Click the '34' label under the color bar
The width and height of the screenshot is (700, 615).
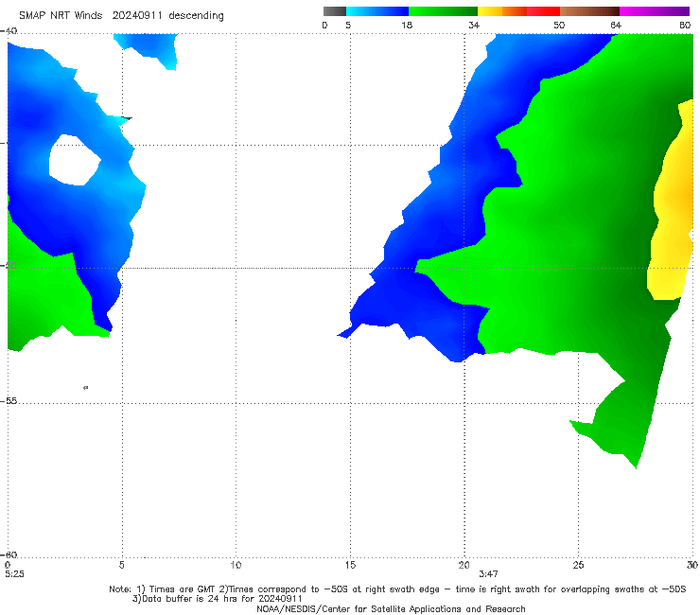coord(474,25)
